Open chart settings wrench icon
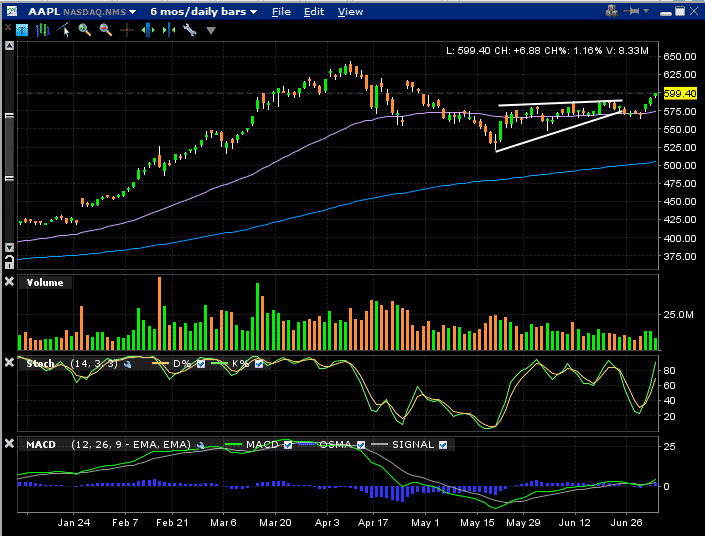This screenshot has width=705, height=536. pyautogui.click(x=190, y=30)
